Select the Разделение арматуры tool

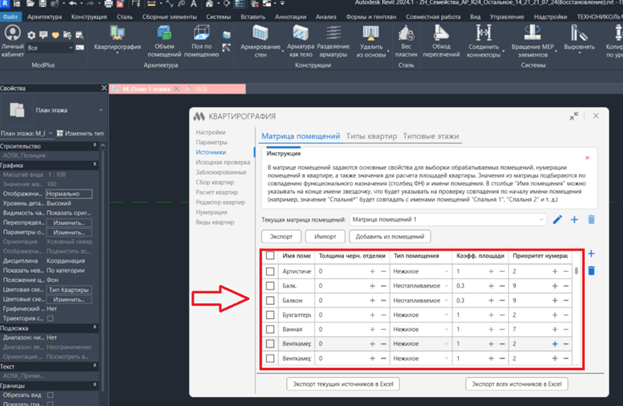(333, 41)
